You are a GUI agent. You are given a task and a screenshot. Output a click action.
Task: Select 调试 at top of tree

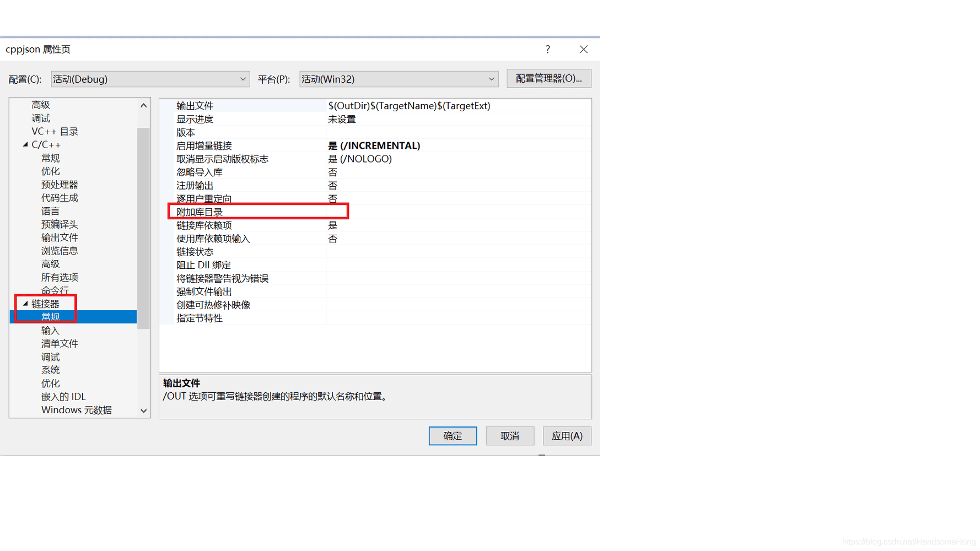coord(41,118)
